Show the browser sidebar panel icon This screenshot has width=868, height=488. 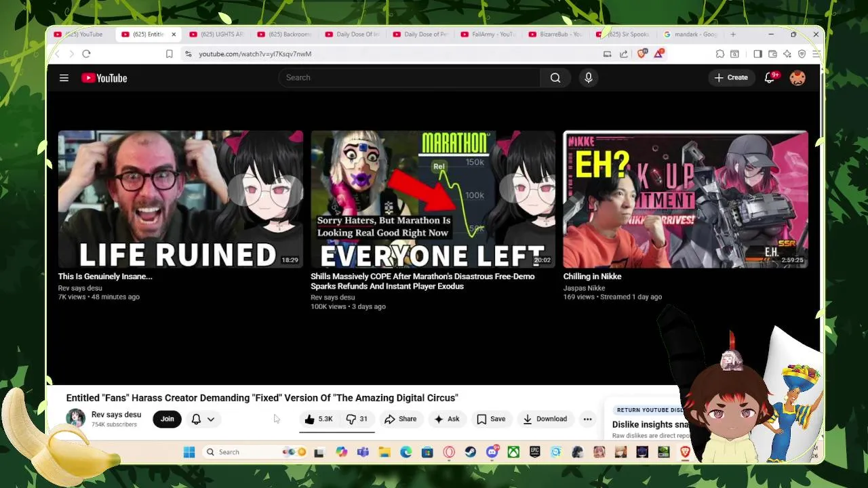(757, 54)
